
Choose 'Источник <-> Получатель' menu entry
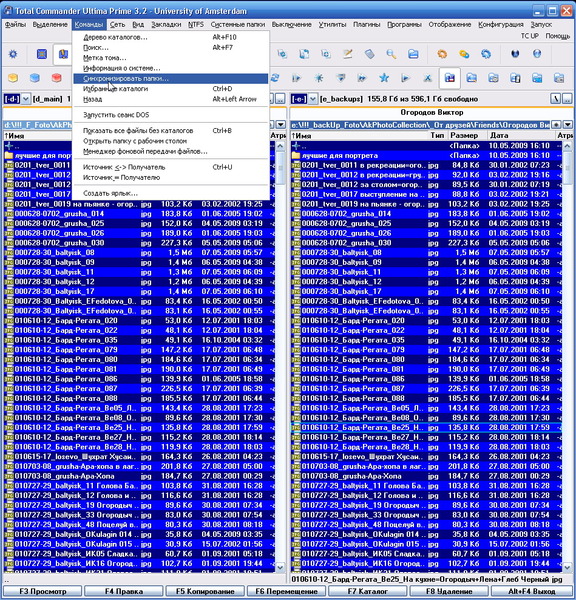click(171, 167)
